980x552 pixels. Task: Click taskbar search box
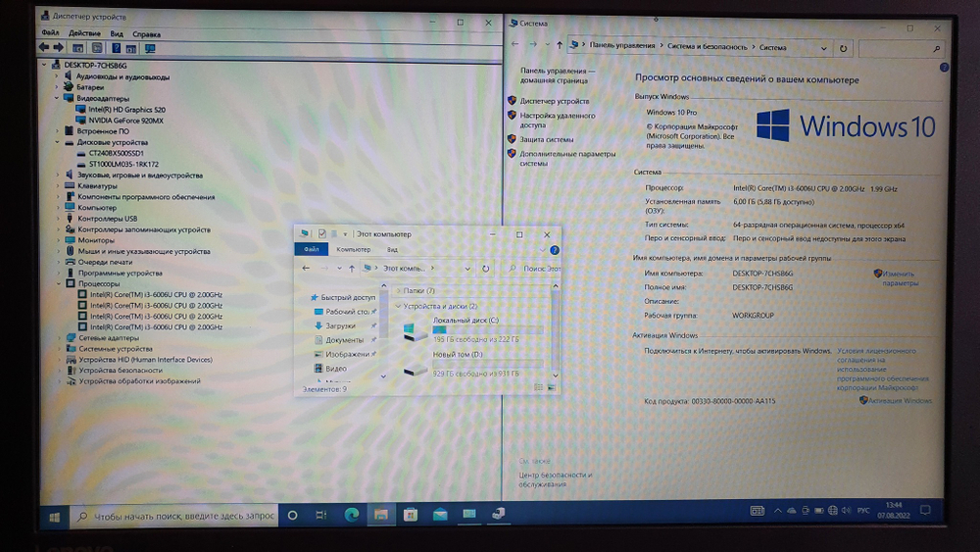(174, 517)
